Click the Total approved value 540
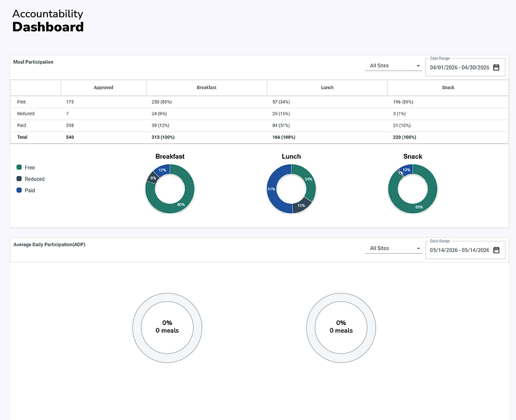The width and height of the screenshot is (516, 420). point(70,137)
